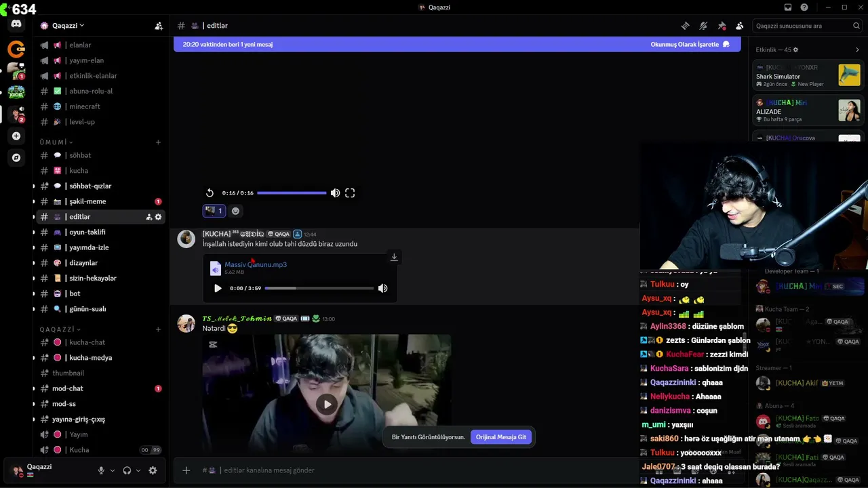Seek in the 0:16 video progress bar
This screenshot has height=488, width=868.
tap(292, 193)
